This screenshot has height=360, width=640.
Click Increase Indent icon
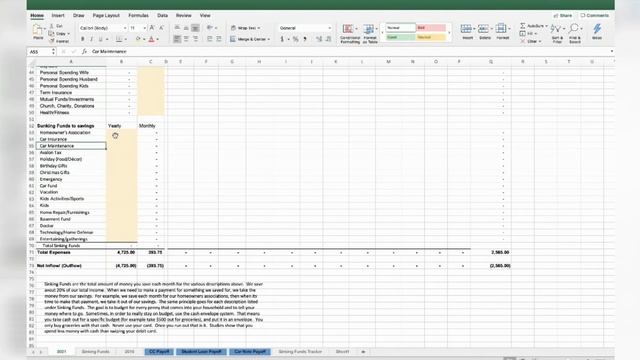[219, 39]
